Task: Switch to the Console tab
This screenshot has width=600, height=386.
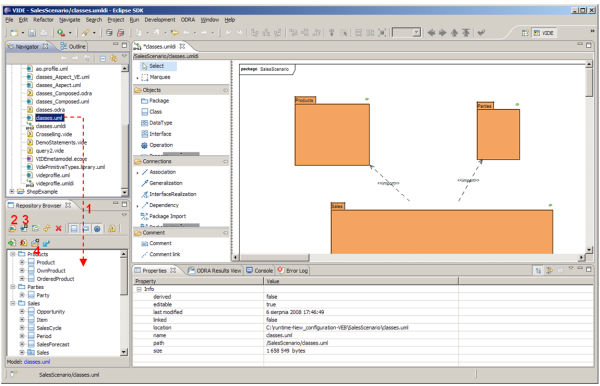Action: click(260, 270)
